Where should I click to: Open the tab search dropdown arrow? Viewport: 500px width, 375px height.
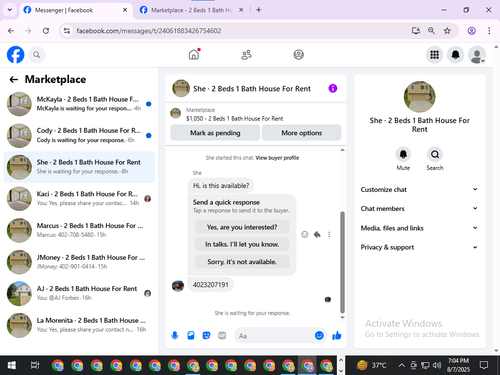point(10,10)
